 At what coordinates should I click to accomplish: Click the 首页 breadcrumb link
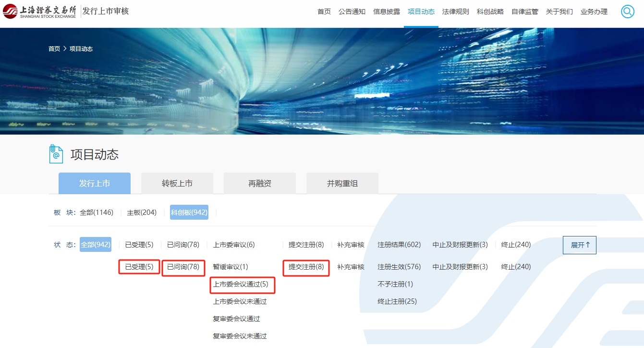click(x=54, y=49)
